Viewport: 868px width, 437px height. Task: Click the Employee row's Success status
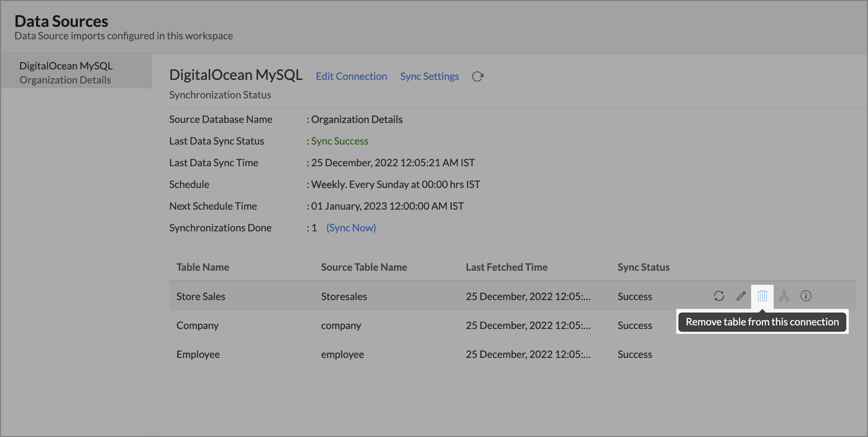pyautogui.click(x=635, y=354)
